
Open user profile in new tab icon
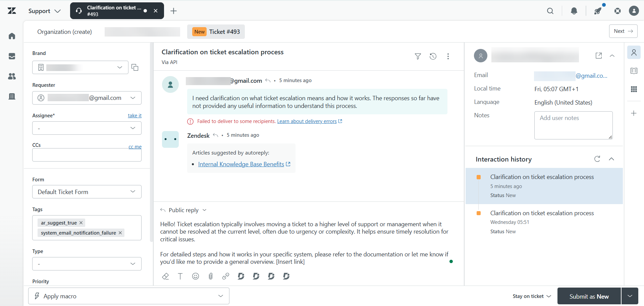(599, 56)
